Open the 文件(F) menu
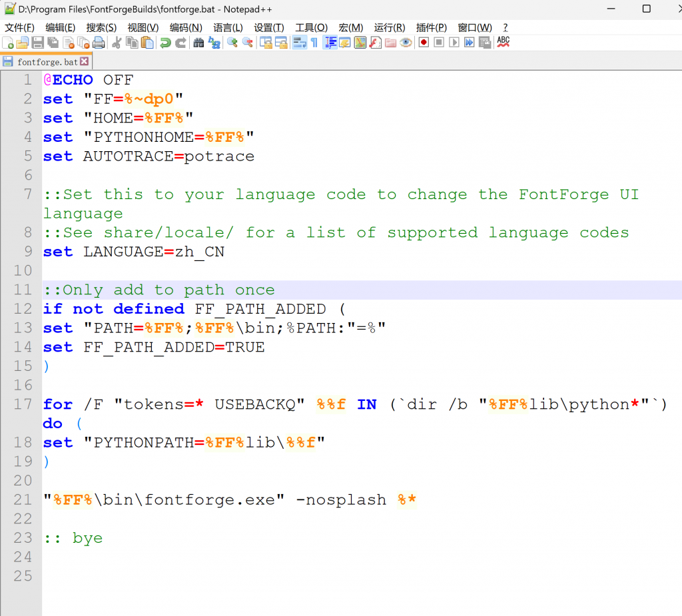The image size is (682, 616). pos(19,27)
